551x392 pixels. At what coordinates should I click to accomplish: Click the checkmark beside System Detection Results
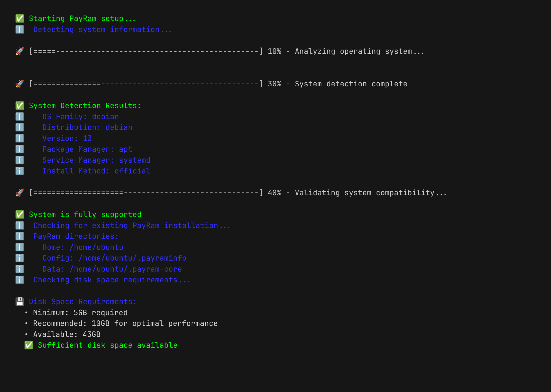[x=20, y=106]
